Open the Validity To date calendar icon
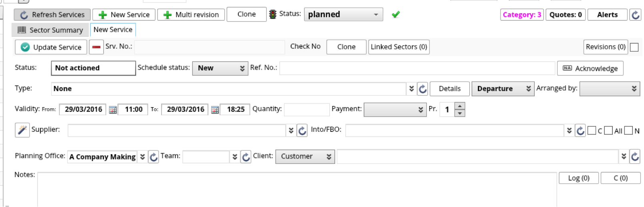 coord(215,109)
